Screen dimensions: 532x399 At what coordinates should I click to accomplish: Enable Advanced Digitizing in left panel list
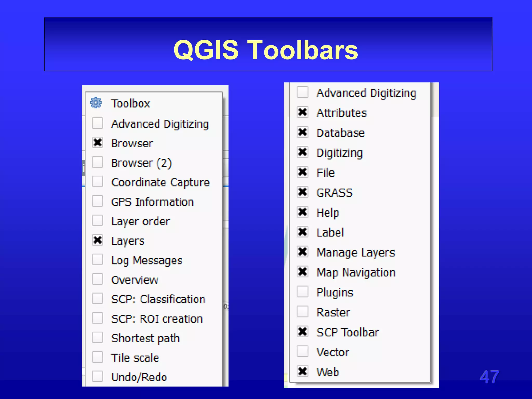[97, 123]
